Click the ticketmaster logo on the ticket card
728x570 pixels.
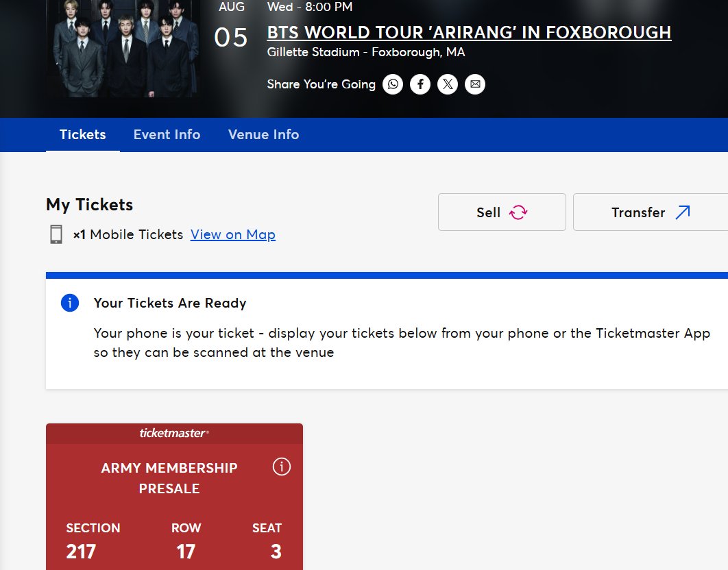tap(174, 433)
